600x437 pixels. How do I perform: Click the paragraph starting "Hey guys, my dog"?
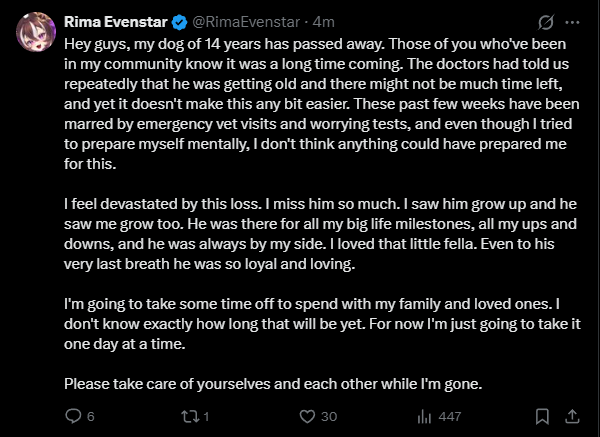(x=322, y=104)
